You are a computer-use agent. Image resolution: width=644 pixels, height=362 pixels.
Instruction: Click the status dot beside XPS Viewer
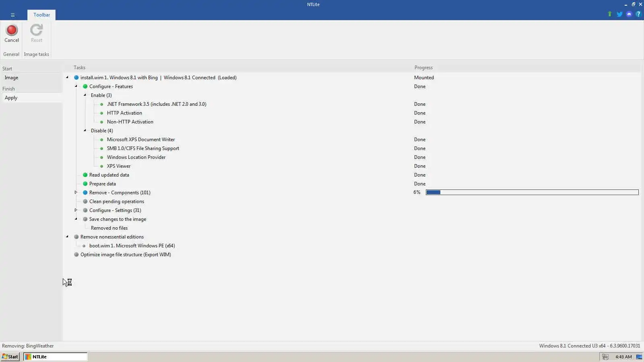pos(101,166)
